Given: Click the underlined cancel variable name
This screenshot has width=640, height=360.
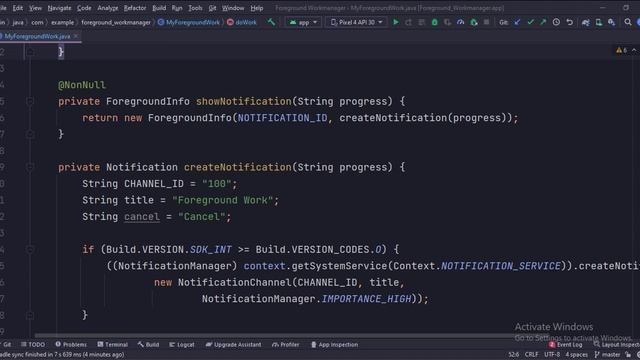Looking at the screenshot, I should 142,217.
